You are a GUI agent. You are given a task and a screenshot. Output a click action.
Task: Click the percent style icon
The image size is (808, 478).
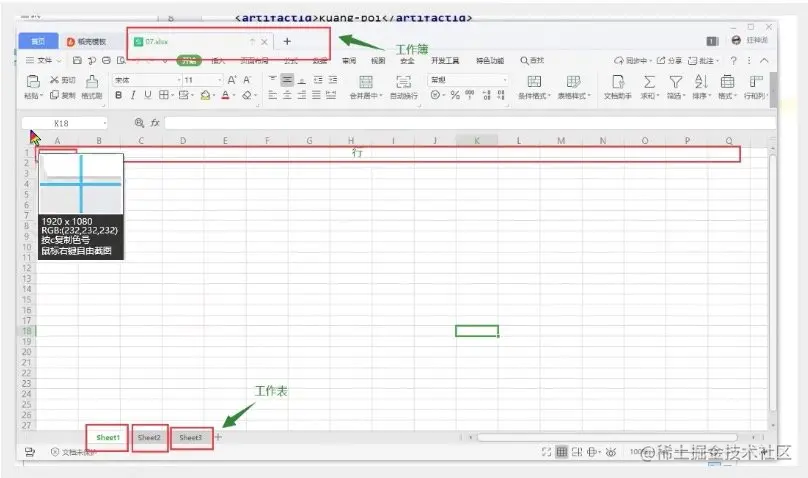point(455,95)
